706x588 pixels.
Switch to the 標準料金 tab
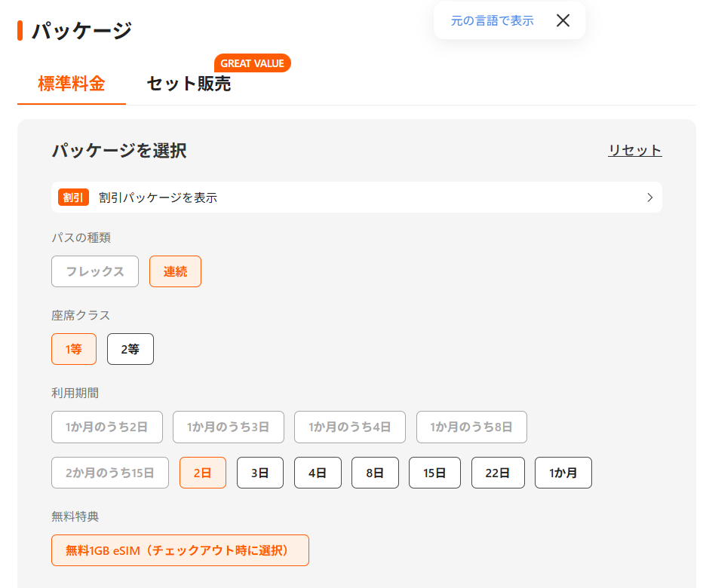[72, 84]
